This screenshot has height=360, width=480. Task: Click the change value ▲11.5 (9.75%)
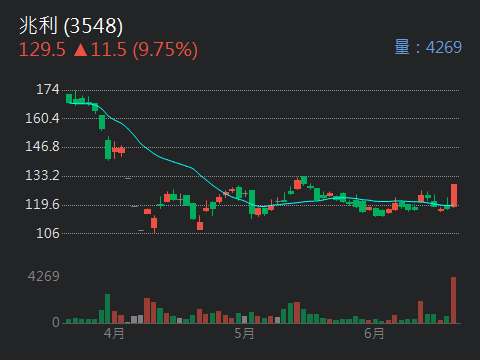[136, 50]
